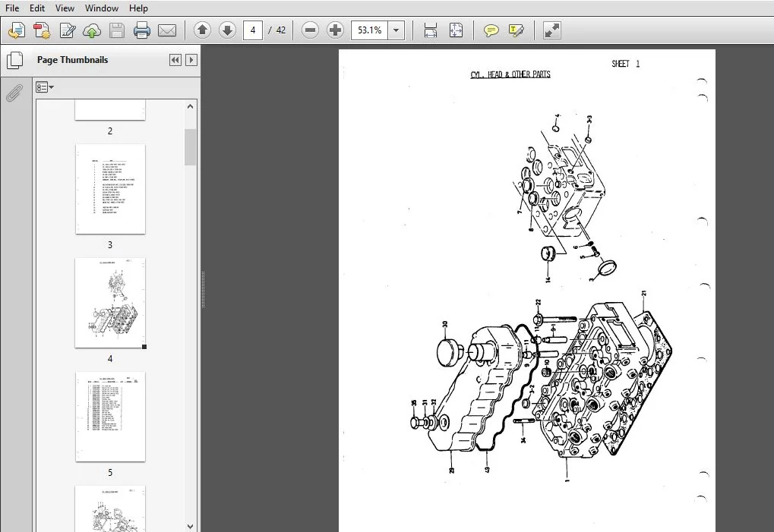Open the View menu
Viewport: 774px width, 532px height.
(65, 8)
